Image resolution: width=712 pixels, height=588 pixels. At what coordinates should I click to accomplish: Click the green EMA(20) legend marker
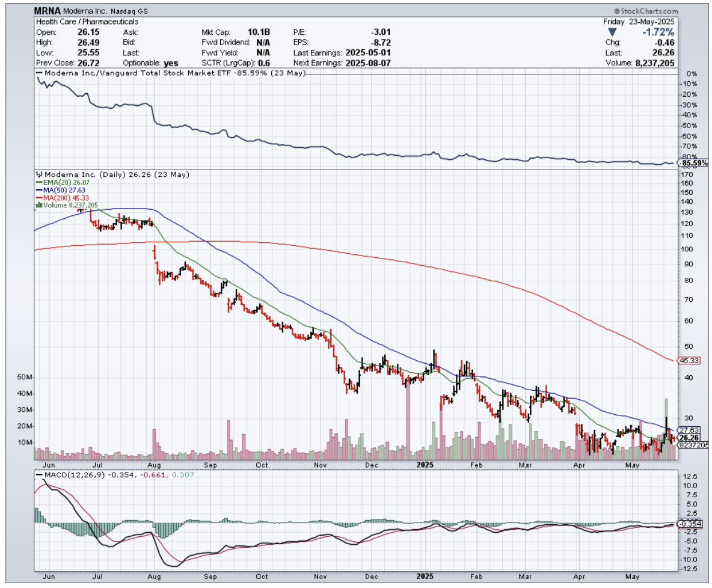pyautogui.click(x=38, y=182)
